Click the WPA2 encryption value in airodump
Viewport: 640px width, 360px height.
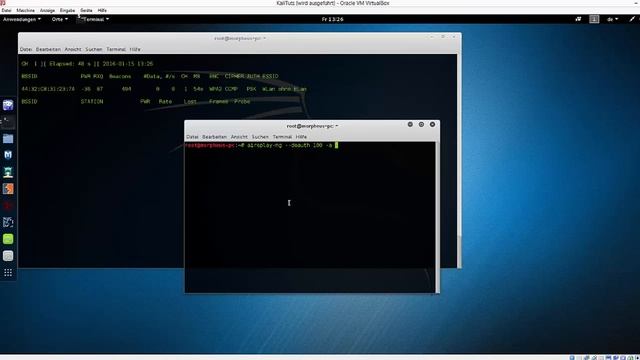click(216, 89)
